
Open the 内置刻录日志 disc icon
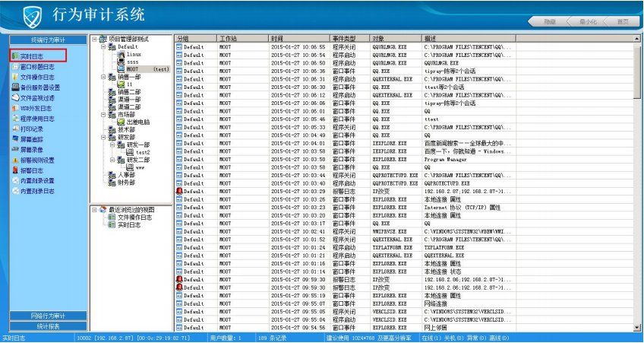tap(15, 191)
